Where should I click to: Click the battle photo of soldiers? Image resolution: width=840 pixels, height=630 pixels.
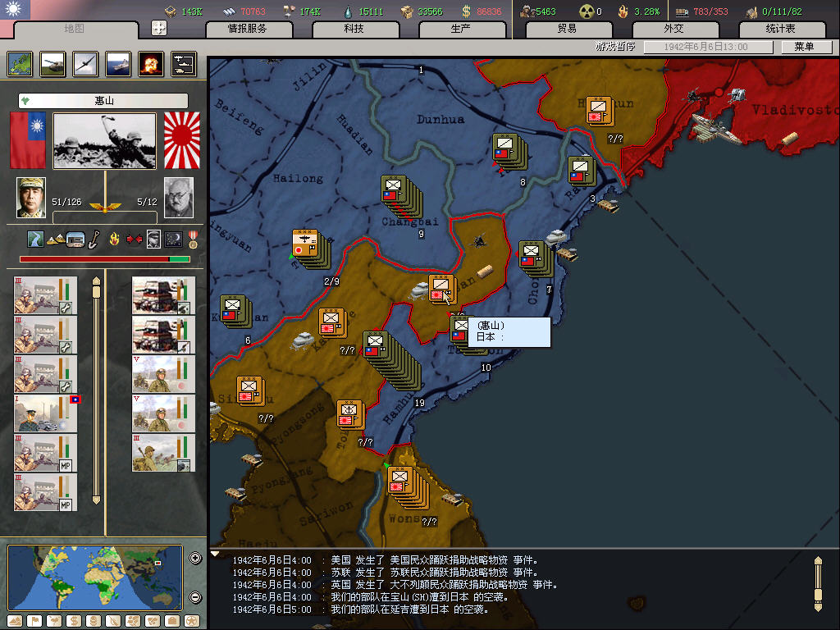pos(104,141)
